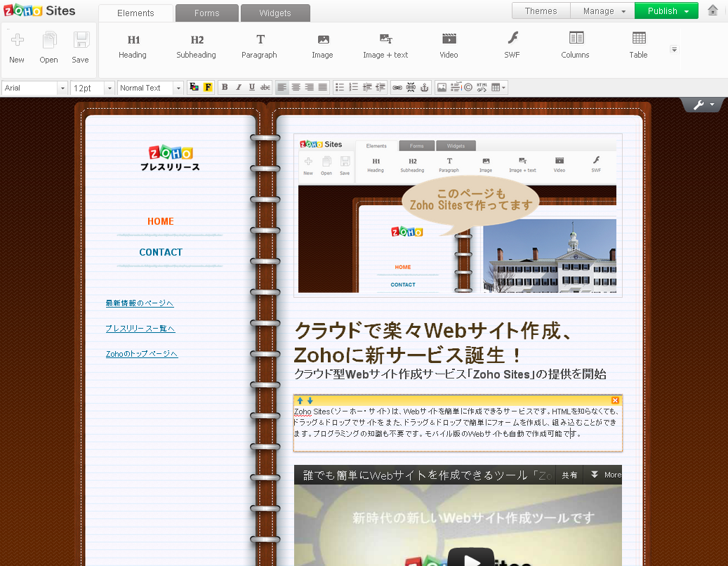Viewport: 728px width, 566px height.
Task: Toggle underline formatting
Action: click(x=251, y=87)
